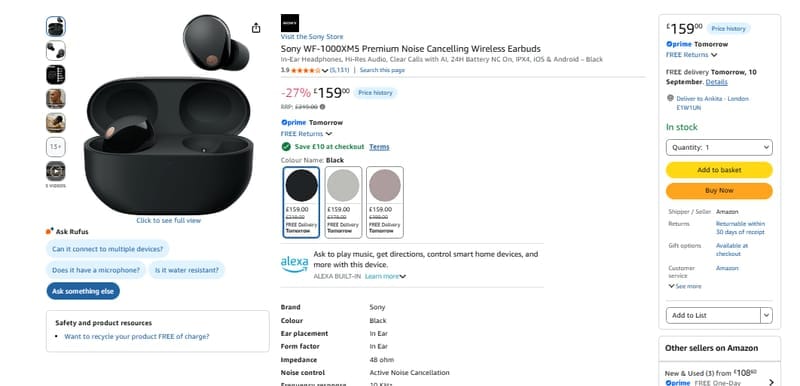The height and width of the screenshot is (386, 800).
Task: Open the 5 videos thumbnail icon
Action: coord(56,171)
